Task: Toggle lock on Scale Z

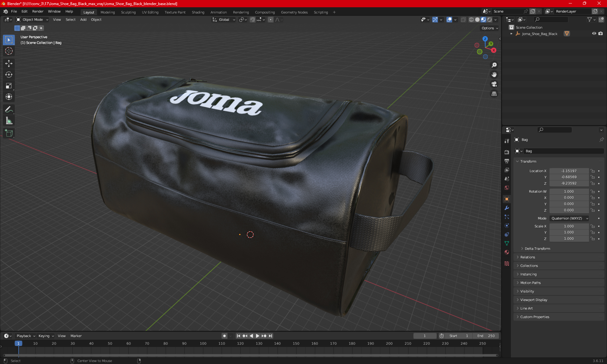Action: coord(593,239)
